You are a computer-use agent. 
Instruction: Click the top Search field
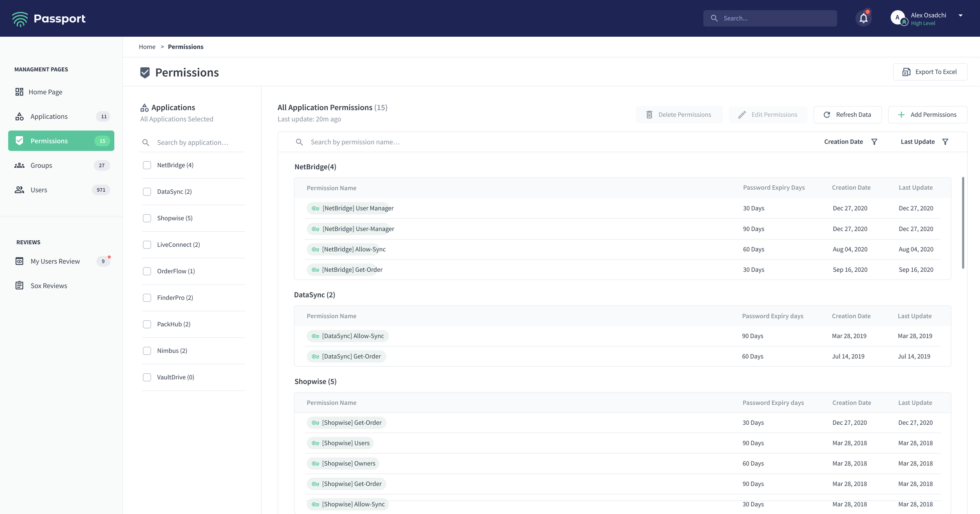770,18
